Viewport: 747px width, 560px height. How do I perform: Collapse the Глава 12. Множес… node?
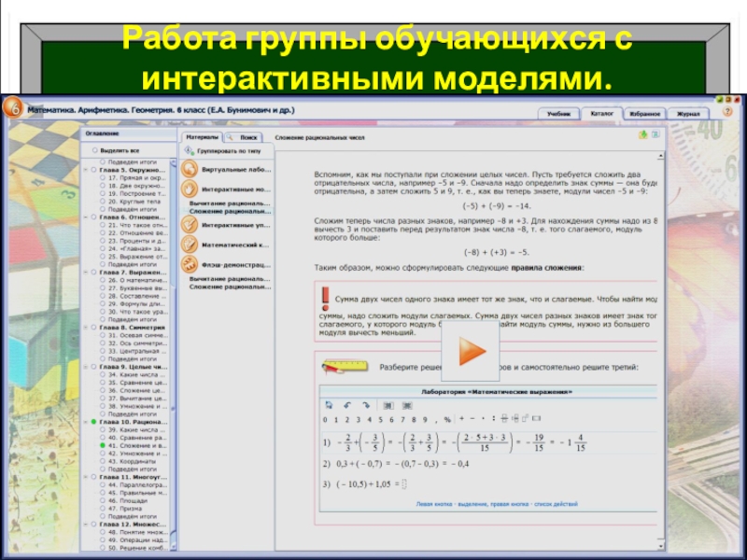click(86, 525)
